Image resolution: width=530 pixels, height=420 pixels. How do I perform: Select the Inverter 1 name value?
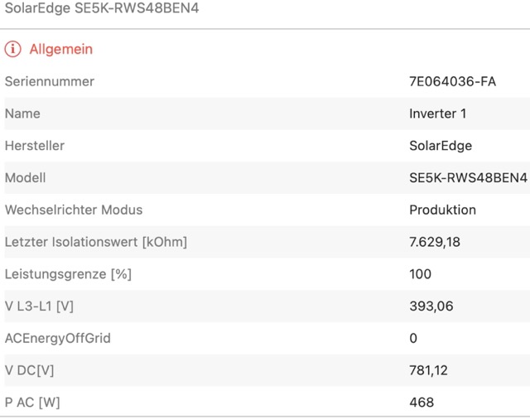(438, 113)
